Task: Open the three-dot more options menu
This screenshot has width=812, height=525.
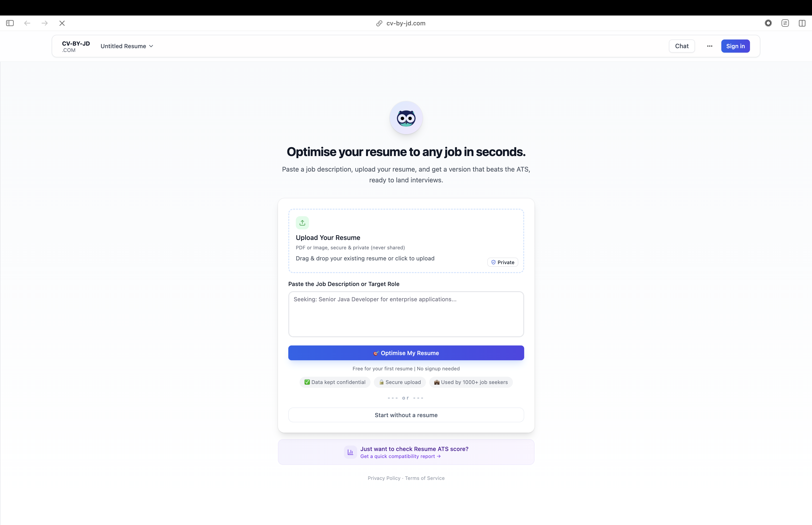Action: 709,46
